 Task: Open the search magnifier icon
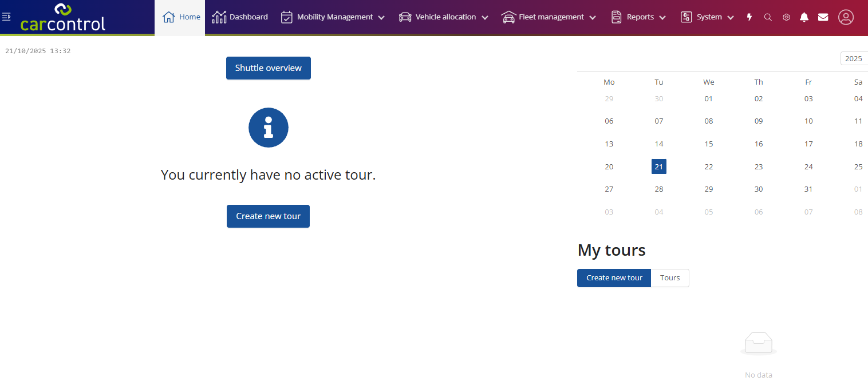pos(768,17)
